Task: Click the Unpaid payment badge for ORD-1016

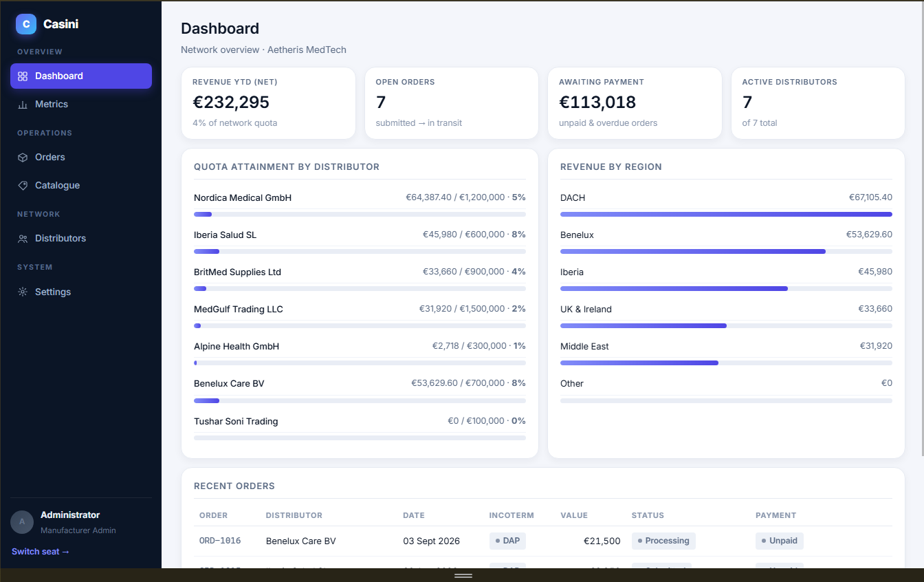Action: [x=780, y=541]
